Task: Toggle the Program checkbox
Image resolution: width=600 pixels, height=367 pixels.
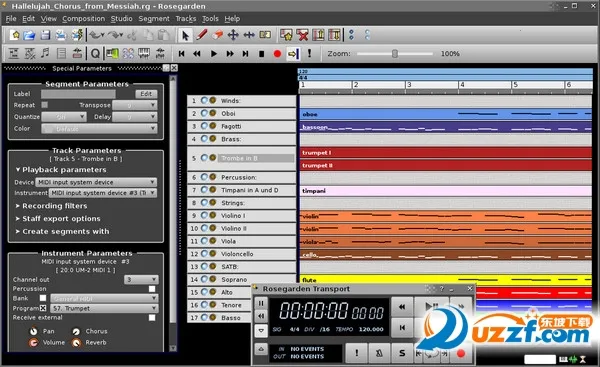Action: [43, 308]
